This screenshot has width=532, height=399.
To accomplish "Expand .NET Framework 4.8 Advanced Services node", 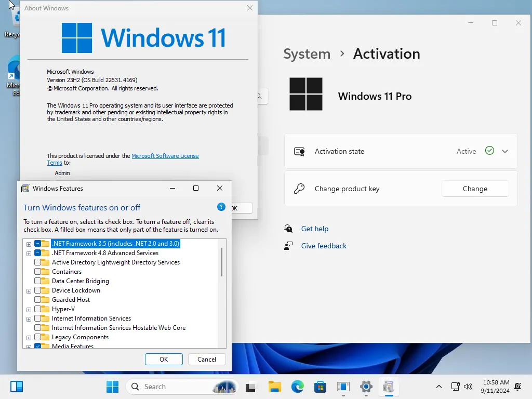I will click(x=29, y=254).
